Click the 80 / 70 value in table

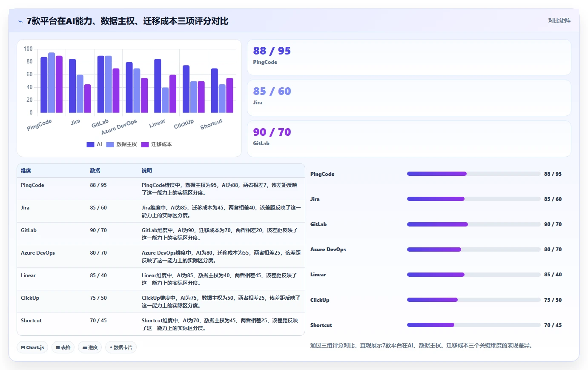(98, 253)
